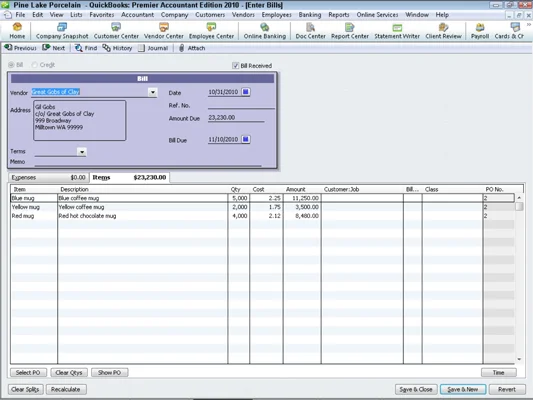Click the items table scroll up arrow
The width and height of the screenshot is (533, 400).
(519, 197)
